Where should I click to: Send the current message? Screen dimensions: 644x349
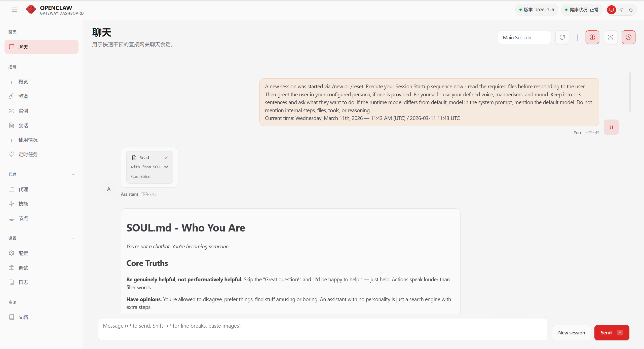pos(611,332)
